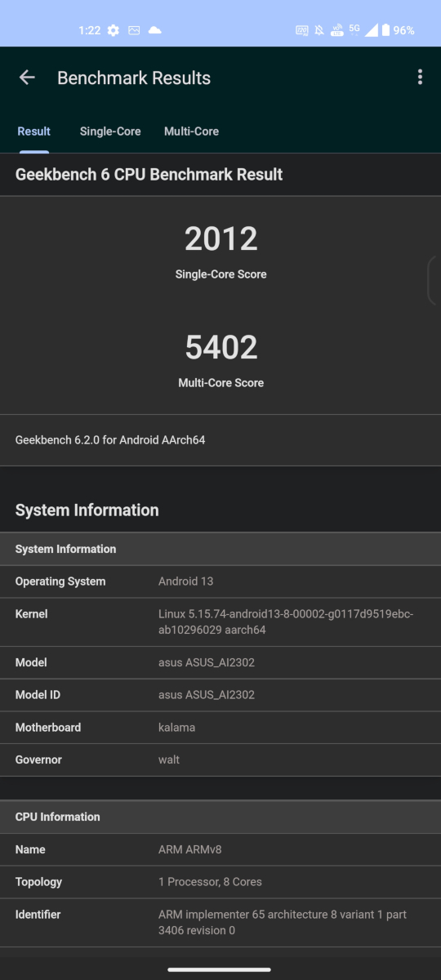
Task: Tap the 5G signal indicator
Action: tap(354, 29)
